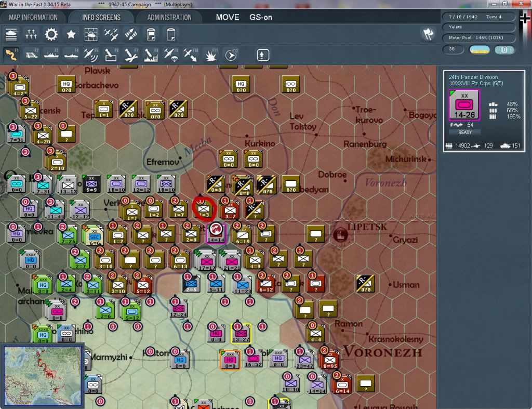Select the 14-26 unit counter in panel
Image resolution: width=532 pixels, height=409 pixels.
coord(464,105)
